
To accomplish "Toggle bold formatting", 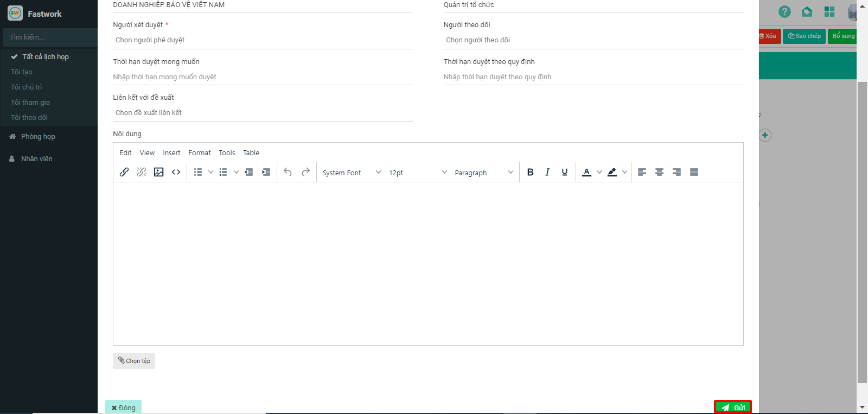I will pyautogui.click(x=530, y=172).
